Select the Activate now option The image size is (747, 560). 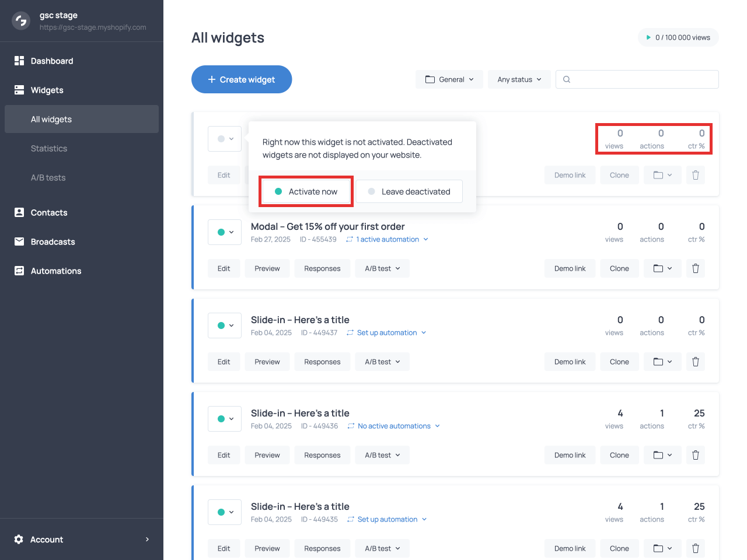coord(306,191)
